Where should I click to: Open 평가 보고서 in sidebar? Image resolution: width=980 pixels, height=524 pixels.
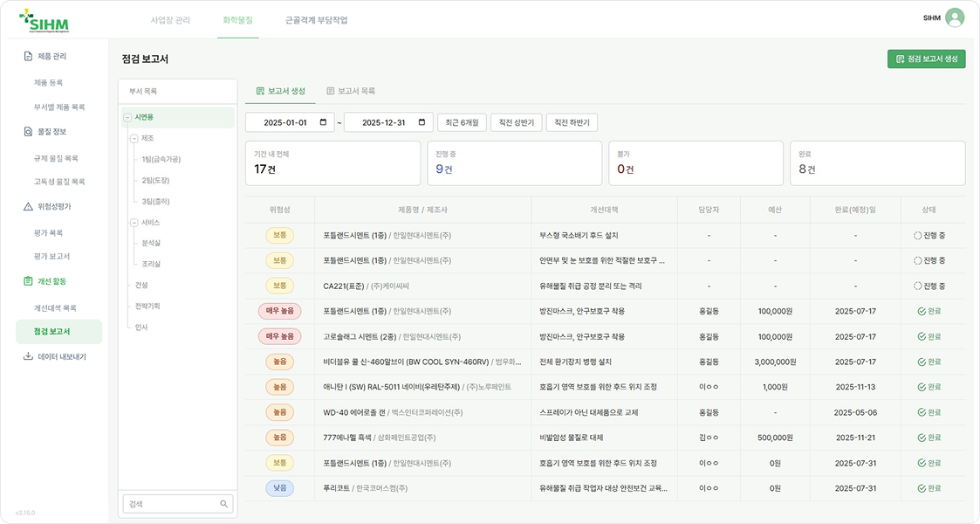click(x=51, y=257)
